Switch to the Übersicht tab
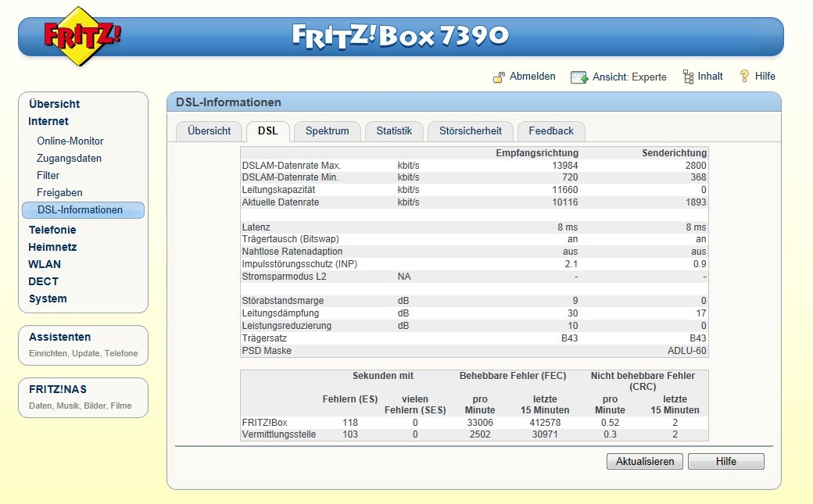This screenshot has height=504, width=813. coord(209,131)
